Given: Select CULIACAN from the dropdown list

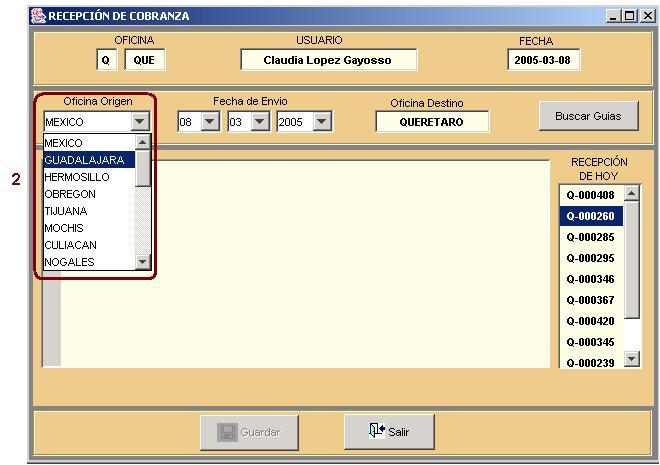Looking at the screenshot, I should 71,245.
